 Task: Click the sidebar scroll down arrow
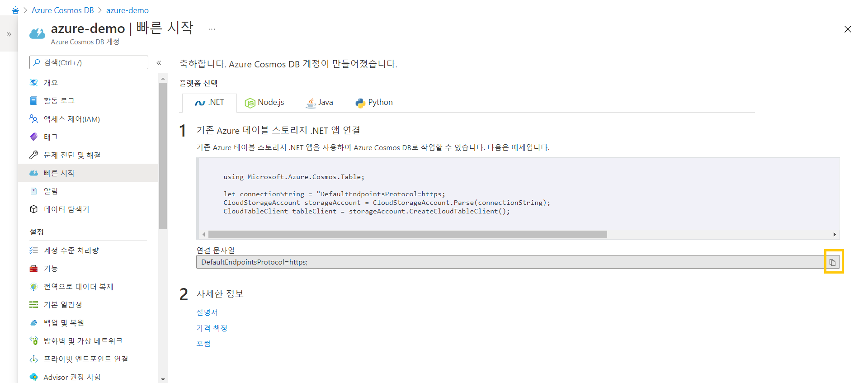pyautogui.click(x=163, y=379)
